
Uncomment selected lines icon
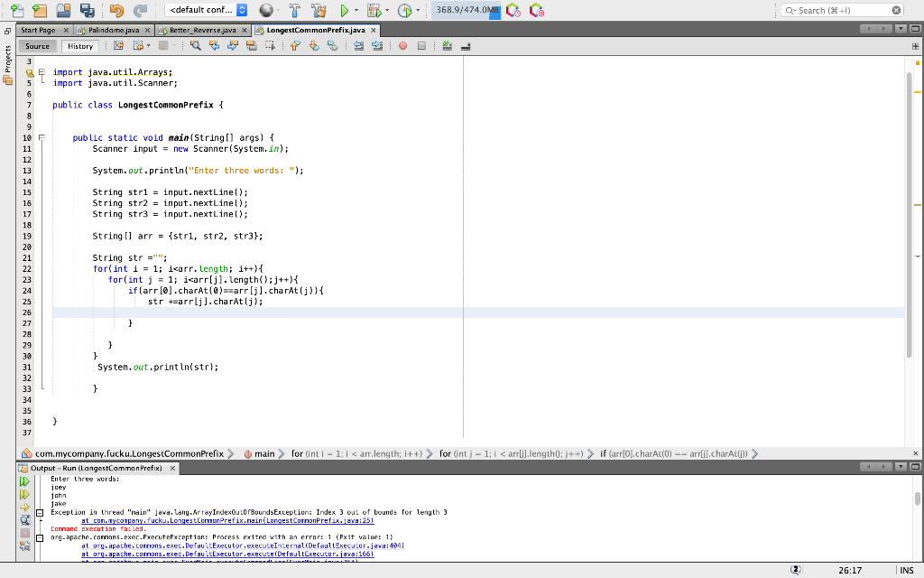466,45
